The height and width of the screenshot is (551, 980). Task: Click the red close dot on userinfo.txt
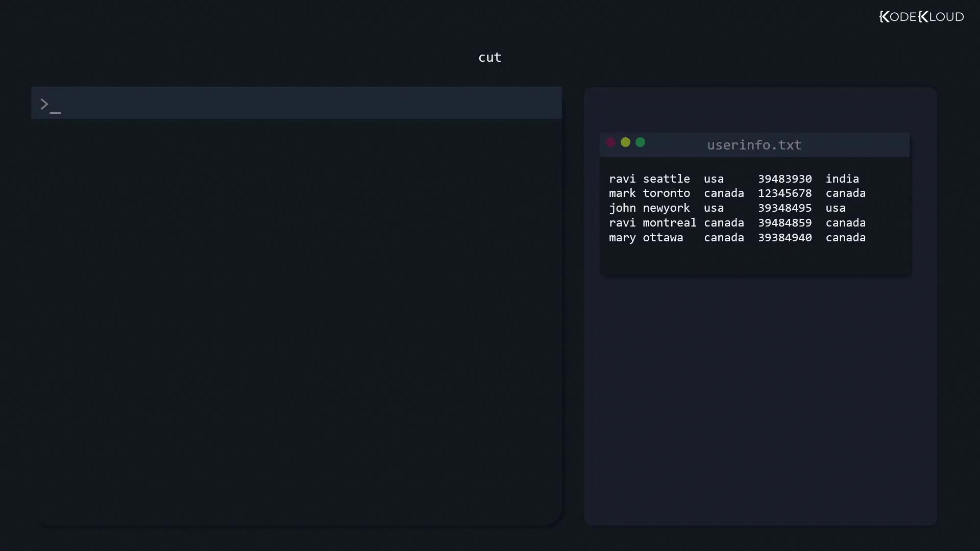(610, 142)
